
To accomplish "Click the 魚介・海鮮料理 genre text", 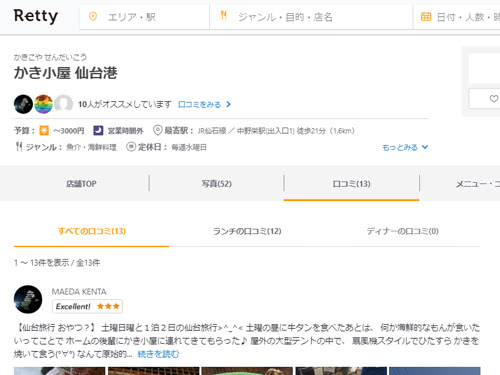I will (91, 147).
